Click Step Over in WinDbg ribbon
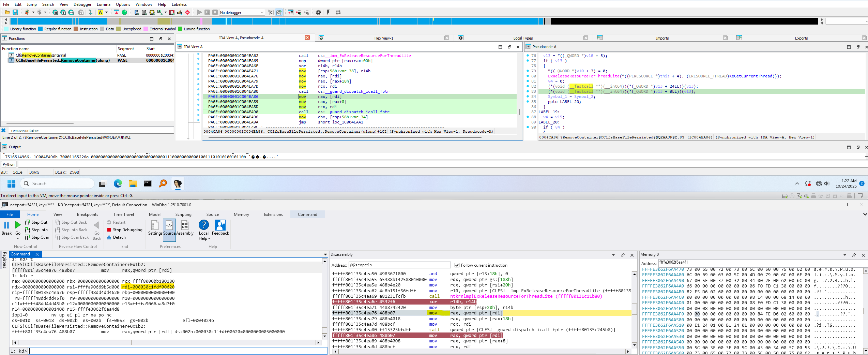This screenshot has width=868, height=355. (x=37, y=237)
